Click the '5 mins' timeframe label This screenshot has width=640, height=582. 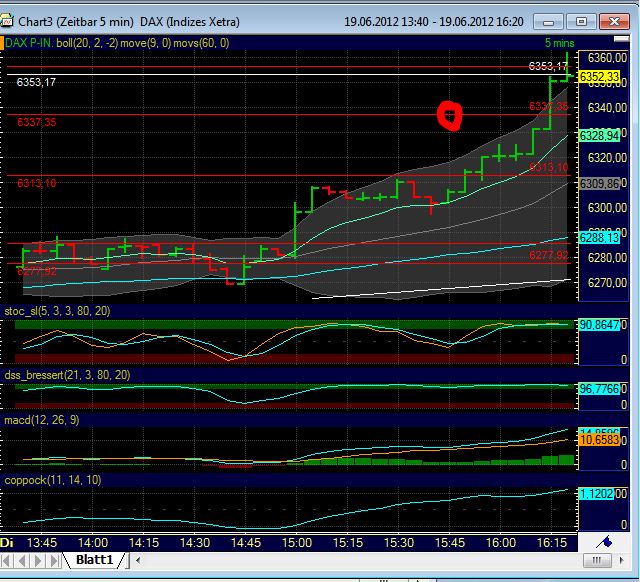tap(560, 43)
